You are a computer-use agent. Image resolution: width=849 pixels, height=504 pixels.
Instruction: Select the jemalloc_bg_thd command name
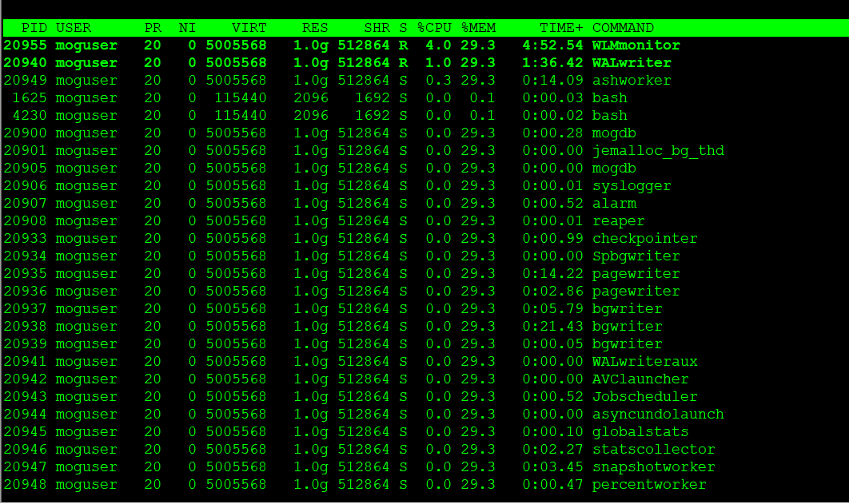659,151
